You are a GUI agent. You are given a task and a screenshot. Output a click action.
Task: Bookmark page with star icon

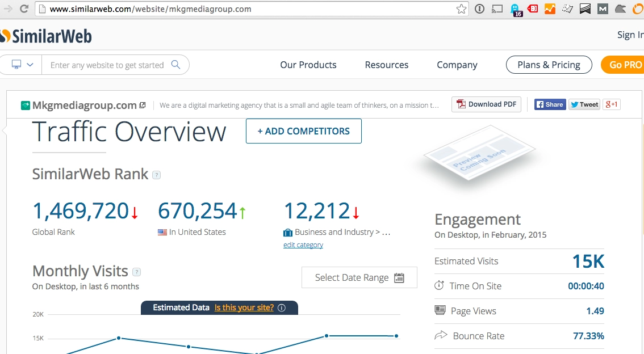pyautogui.click(x=462, y=9)
